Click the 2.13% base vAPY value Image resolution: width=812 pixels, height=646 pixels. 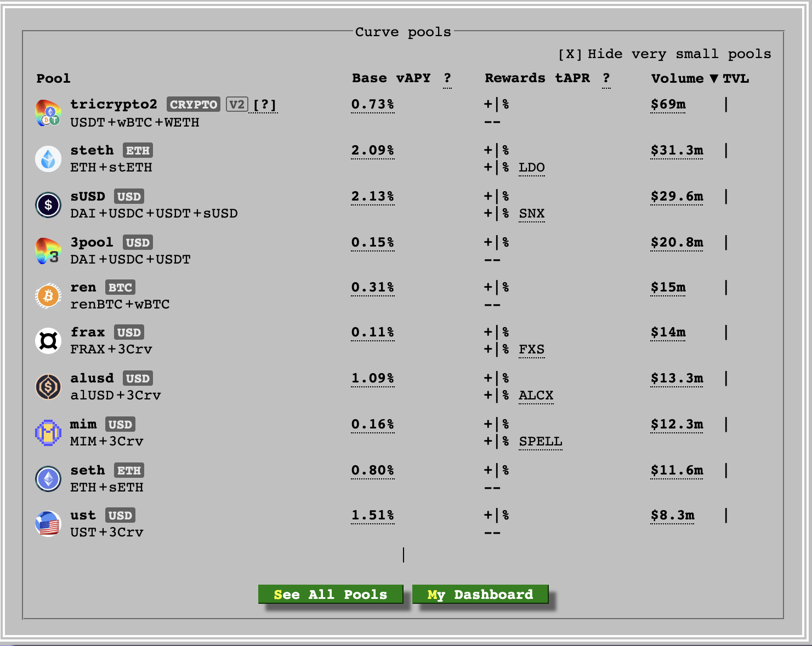pos(373,196)
